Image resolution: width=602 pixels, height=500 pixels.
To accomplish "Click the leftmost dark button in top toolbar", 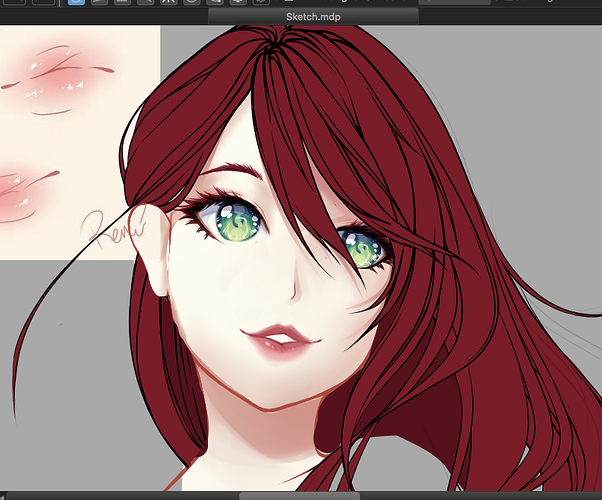I will (12, 3).
